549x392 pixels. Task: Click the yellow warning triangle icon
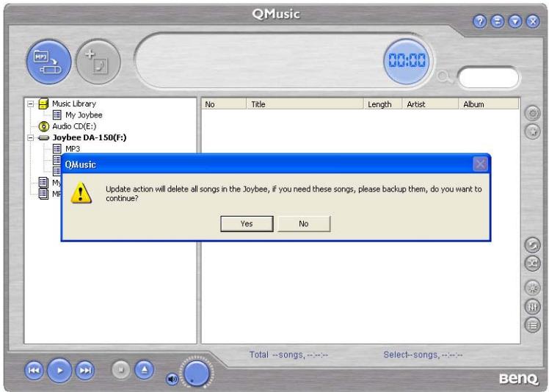(x=81, y=193)
